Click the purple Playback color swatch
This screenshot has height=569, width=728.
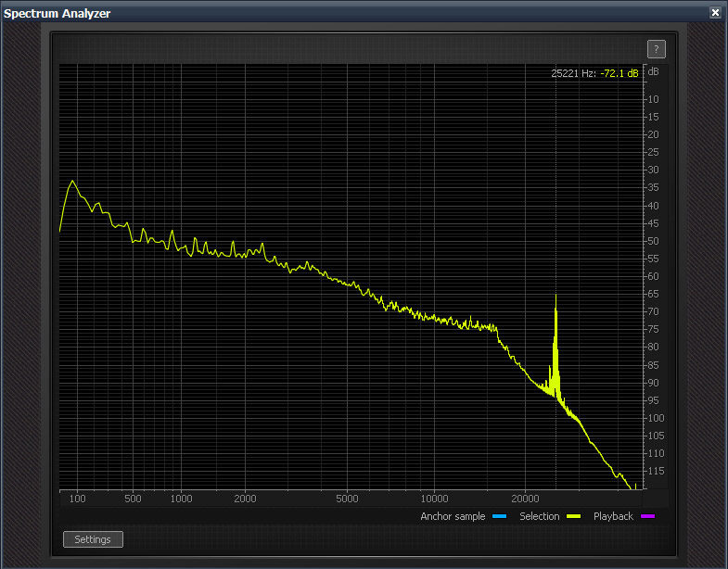pyautogui.click(x=647, y=517)
